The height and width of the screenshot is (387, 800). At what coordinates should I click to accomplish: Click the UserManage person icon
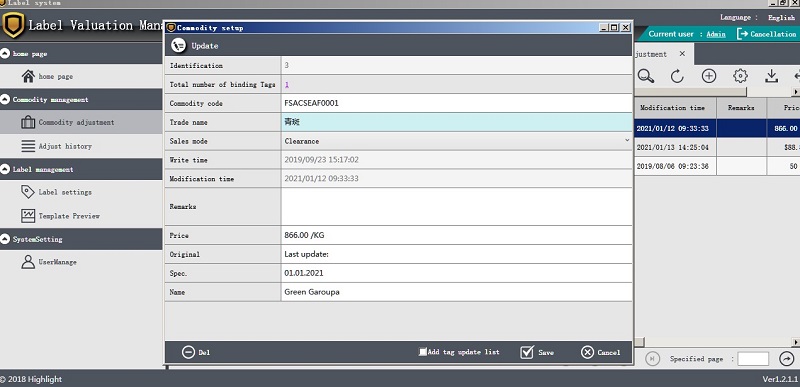coord(28,262)
